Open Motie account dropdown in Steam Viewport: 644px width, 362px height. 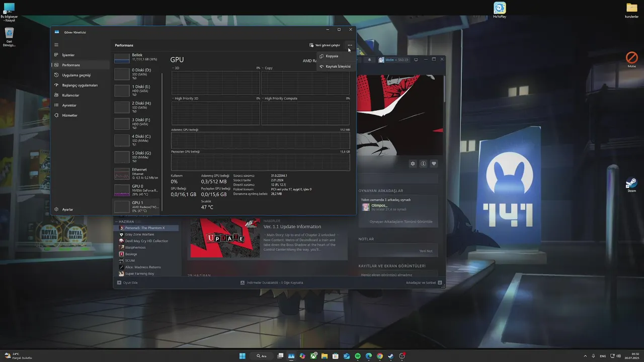pyautogui.click(x=393, y=59)
